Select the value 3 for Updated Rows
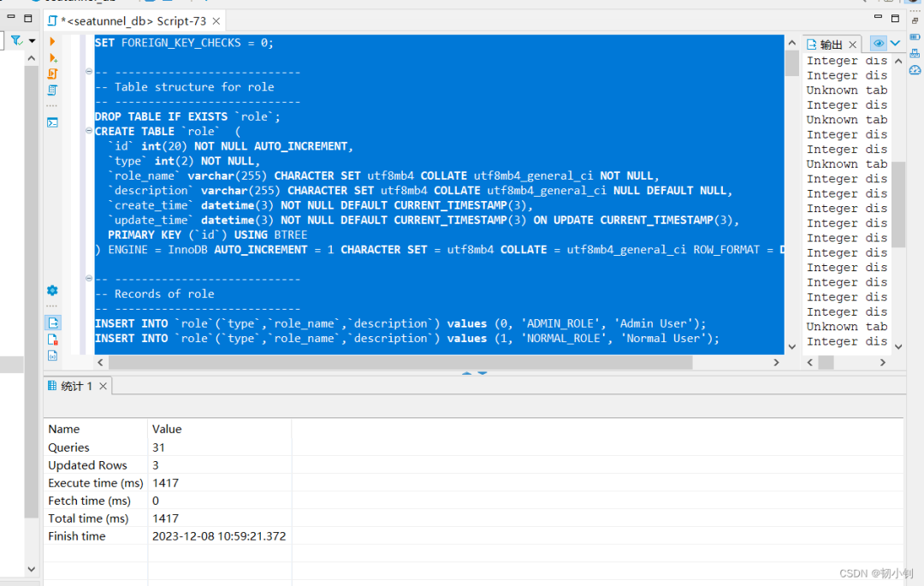Viewport: 924px width, 586px height. [x=219, y=465]
